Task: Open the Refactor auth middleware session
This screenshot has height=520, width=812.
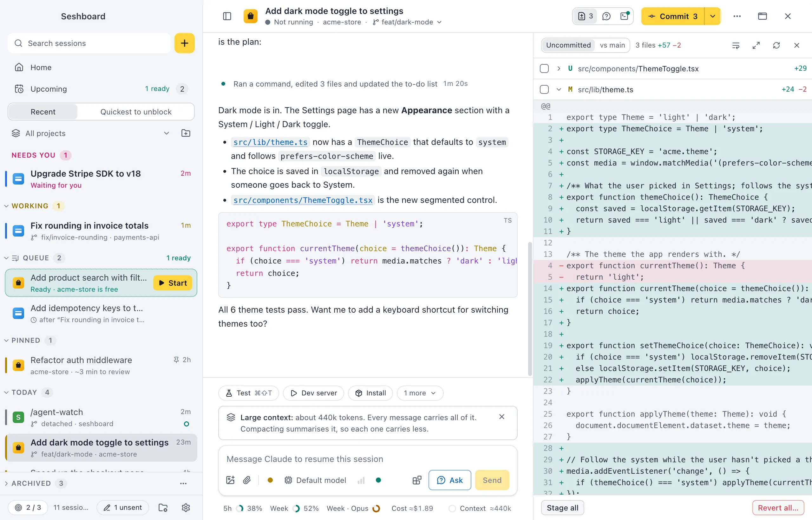Action: [101, 365]
